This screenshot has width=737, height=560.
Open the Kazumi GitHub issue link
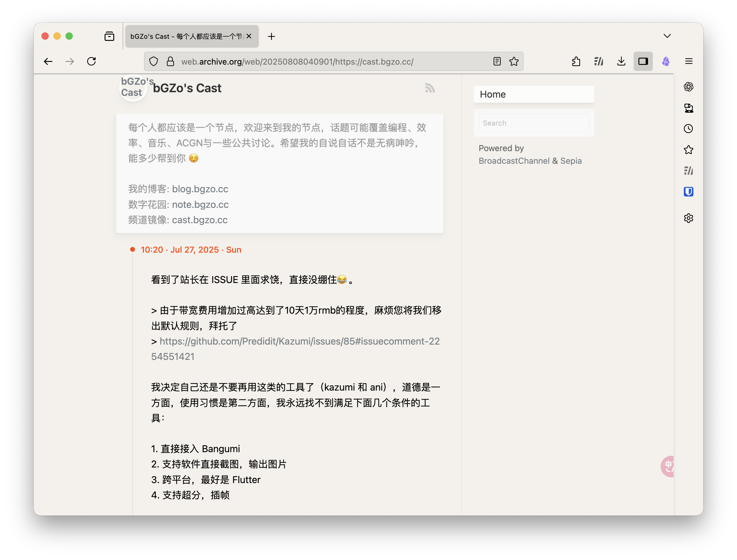[299, 341]
